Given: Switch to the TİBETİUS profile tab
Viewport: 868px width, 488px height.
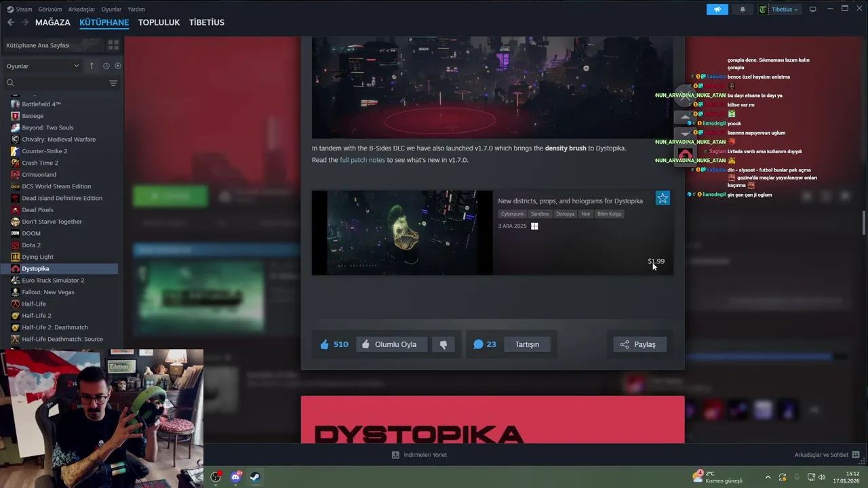Looking at the screenshot, I should click(x=206, y=22).
